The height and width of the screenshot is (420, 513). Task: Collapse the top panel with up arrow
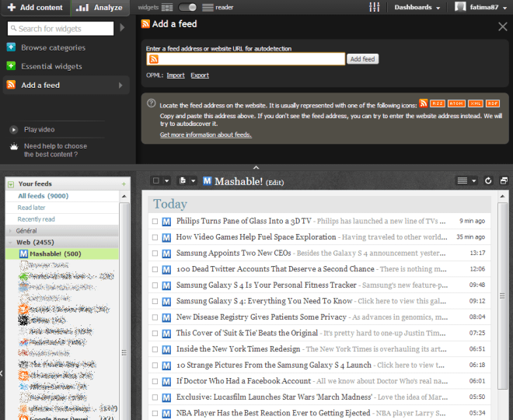tap(256, 166)
